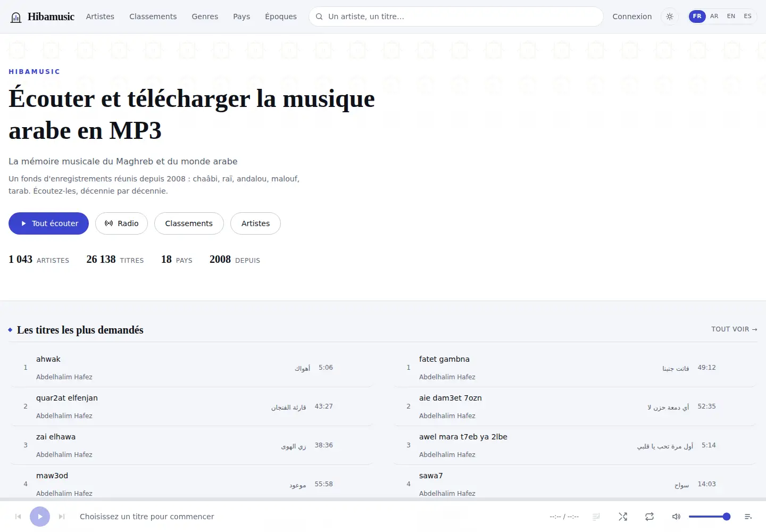Open the lyrics icon in player bar
Viewport: 766px width, 532px height.
pyautogui.click(x=596, y=517)
